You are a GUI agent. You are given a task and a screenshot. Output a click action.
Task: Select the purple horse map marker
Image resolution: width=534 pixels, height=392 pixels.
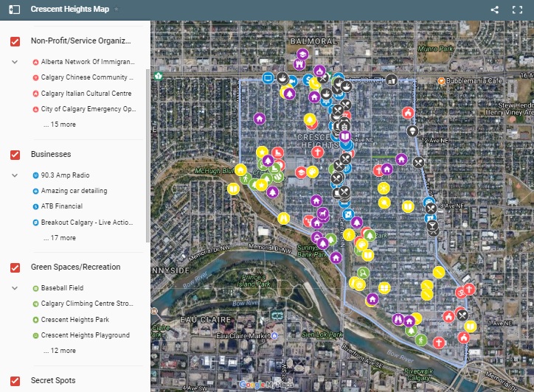[323, 214]
